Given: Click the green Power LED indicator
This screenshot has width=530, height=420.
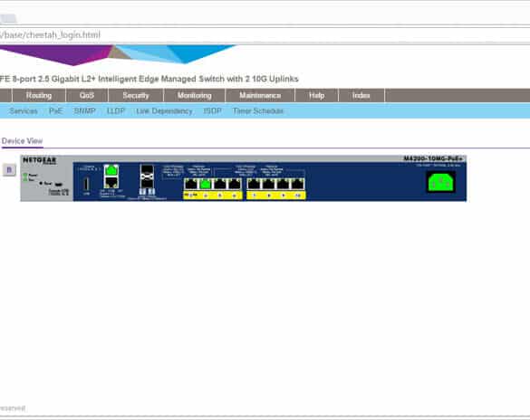Looking at the screenshot, I should click(25, 176).
